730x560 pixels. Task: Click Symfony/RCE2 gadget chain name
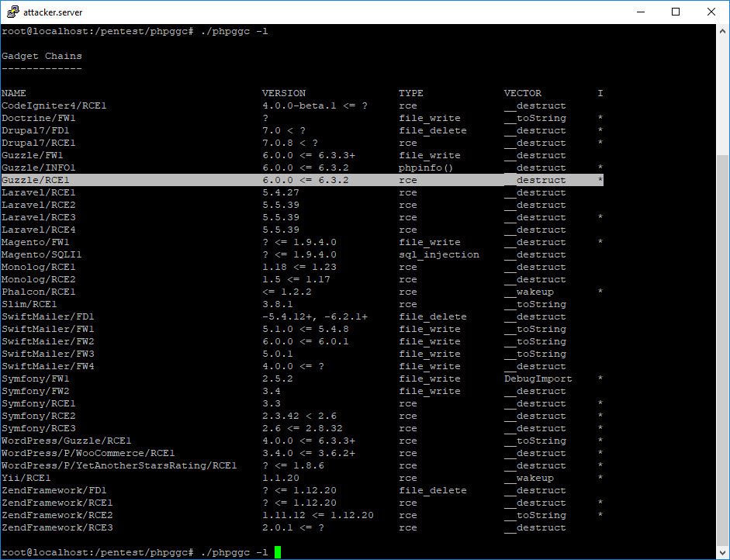[x=39, y=417]
